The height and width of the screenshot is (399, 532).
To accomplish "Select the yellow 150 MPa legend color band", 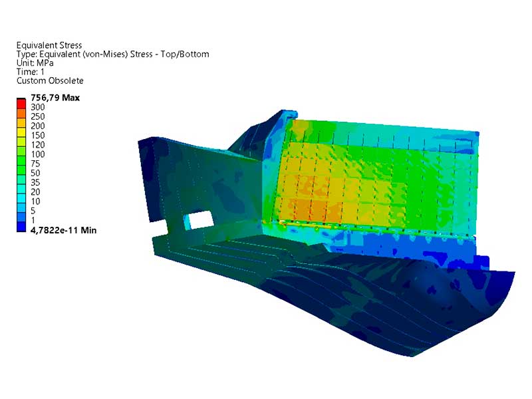I will coord(21,132).
